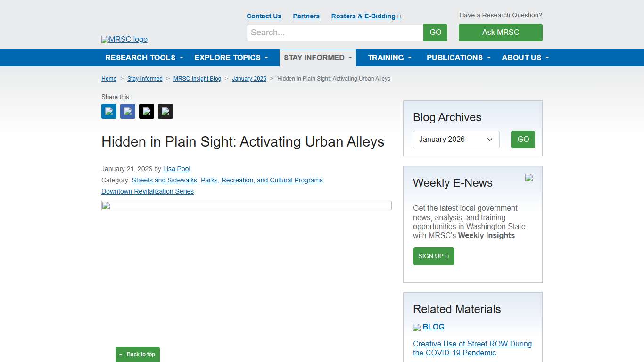Click the Weekly E-News envelope icon
644x362 pixels.
529,178
